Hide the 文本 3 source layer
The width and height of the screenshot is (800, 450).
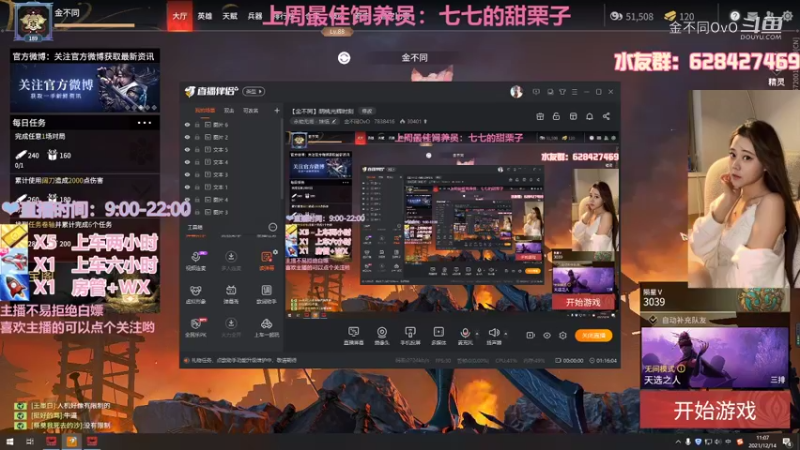click(x=187, y=174)
